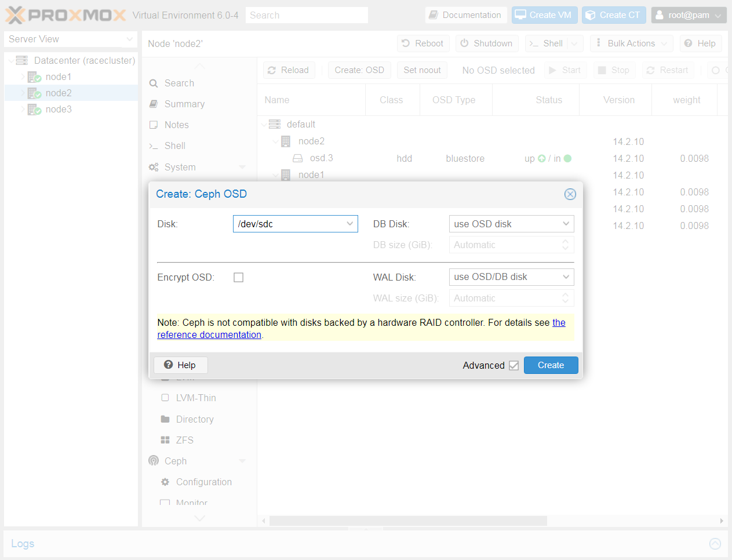
Task: Click the top-right Help button
Action: [x=701, y=43]
